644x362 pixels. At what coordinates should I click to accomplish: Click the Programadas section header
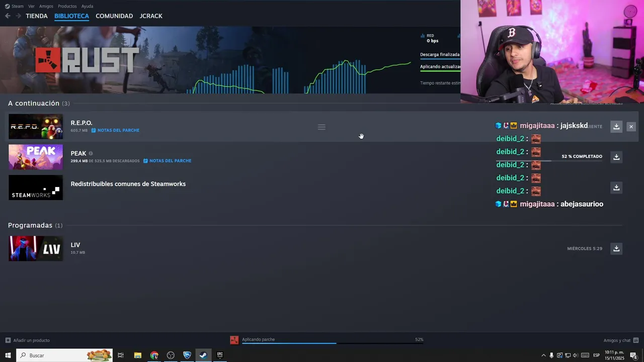[35, 225]
